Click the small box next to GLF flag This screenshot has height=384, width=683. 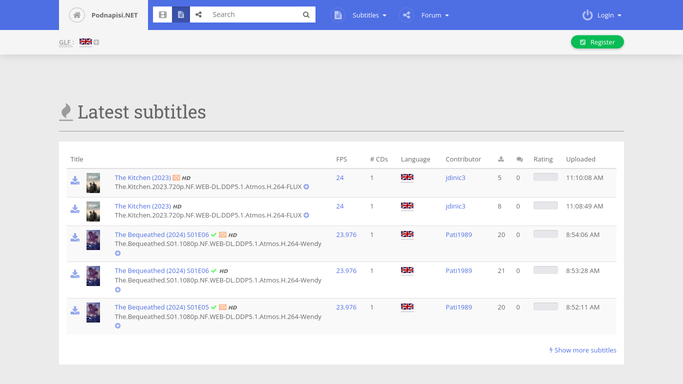[x=97, y=42]
